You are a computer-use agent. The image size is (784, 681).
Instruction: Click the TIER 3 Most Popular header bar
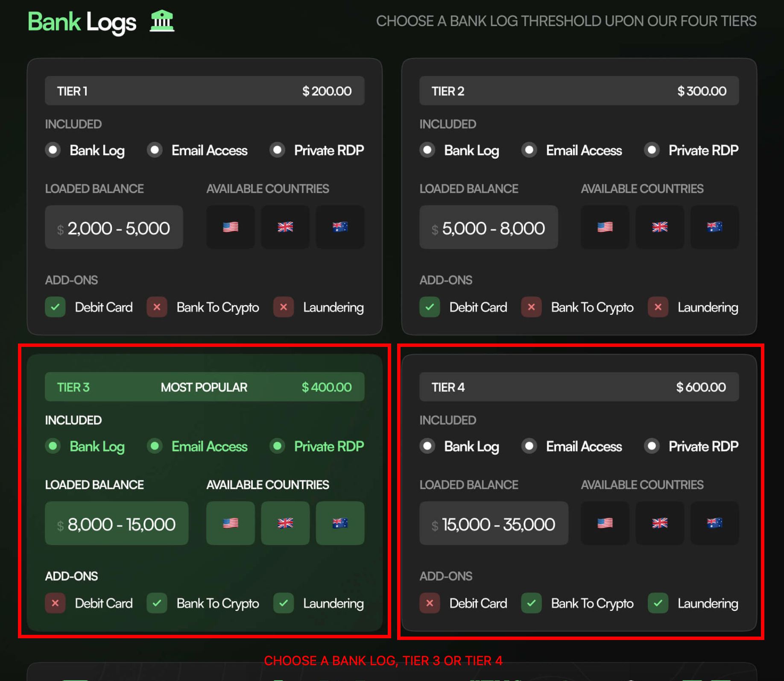[x=205, y=387]
